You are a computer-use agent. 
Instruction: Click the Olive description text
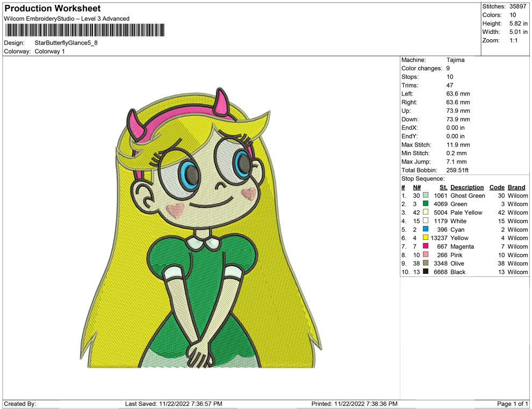coord(457,264)
